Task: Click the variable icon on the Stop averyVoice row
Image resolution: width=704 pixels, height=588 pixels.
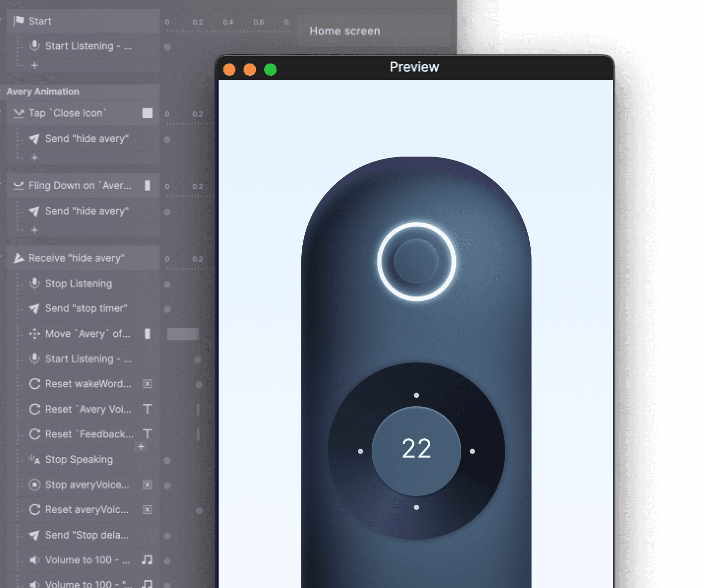Action: pyautogui.click(x=147, y=485)
